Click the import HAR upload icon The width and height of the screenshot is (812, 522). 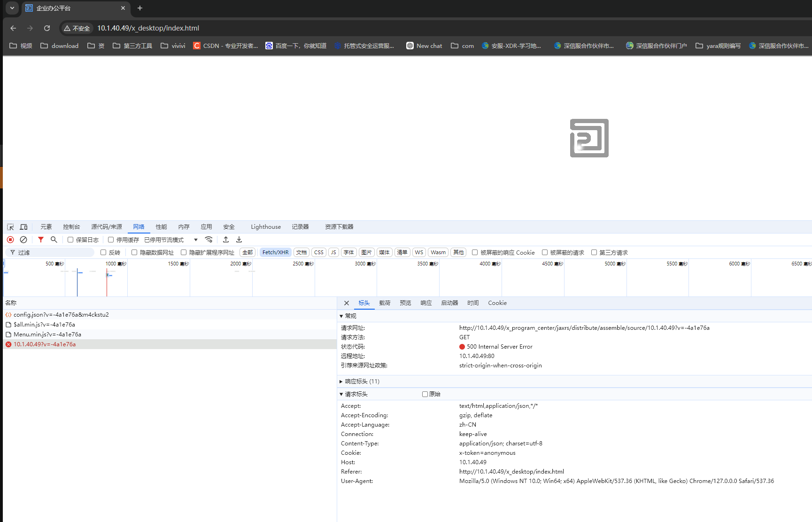coord(226,240)
